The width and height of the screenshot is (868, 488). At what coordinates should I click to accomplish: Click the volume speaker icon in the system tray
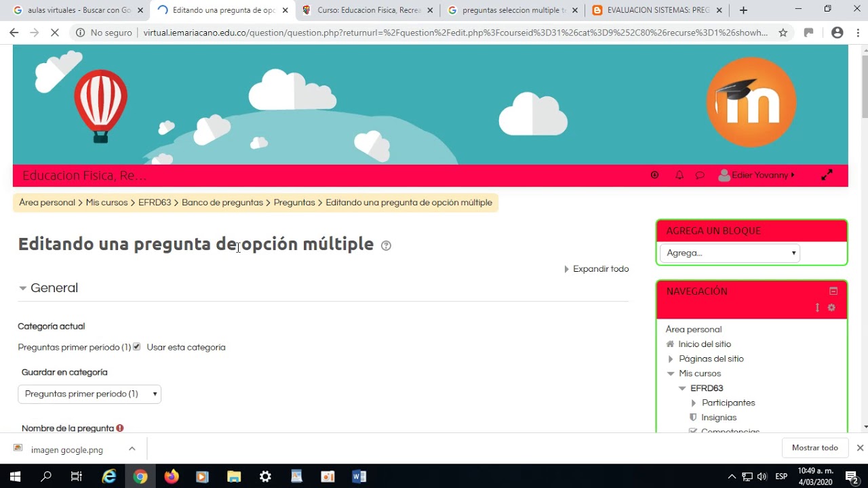click(762, 476)
